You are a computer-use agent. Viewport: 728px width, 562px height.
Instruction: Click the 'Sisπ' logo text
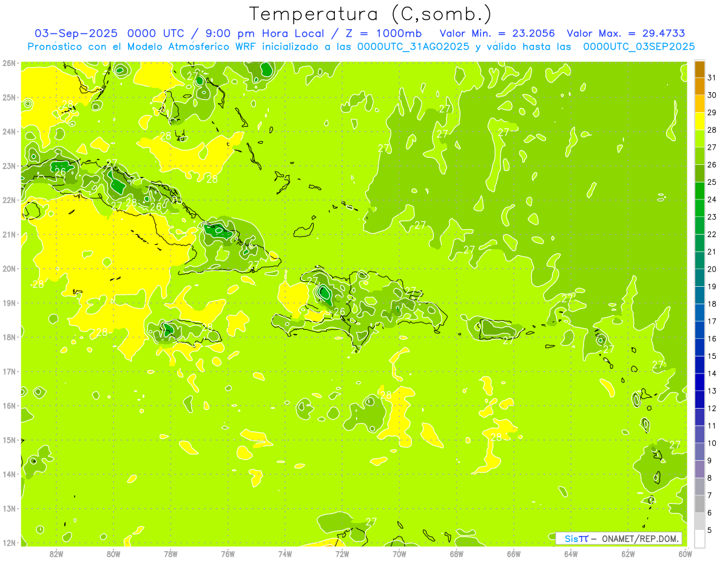click(576, 538)
